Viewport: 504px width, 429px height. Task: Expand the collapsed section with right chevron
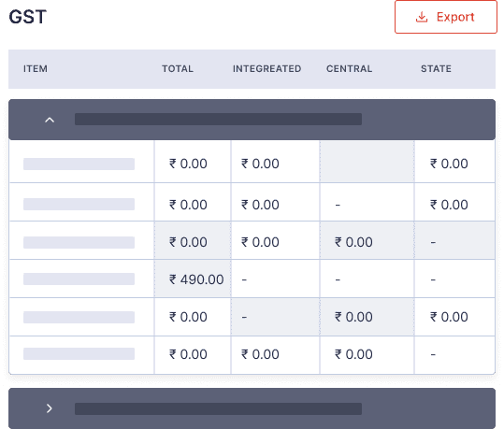click(x=50, y=408)
